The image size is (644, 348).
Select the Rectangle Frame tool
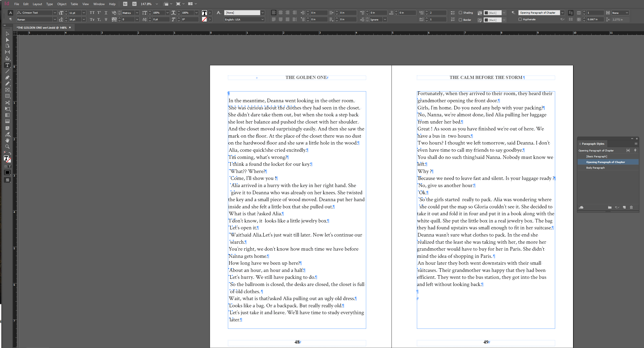(x=7, y=90)
